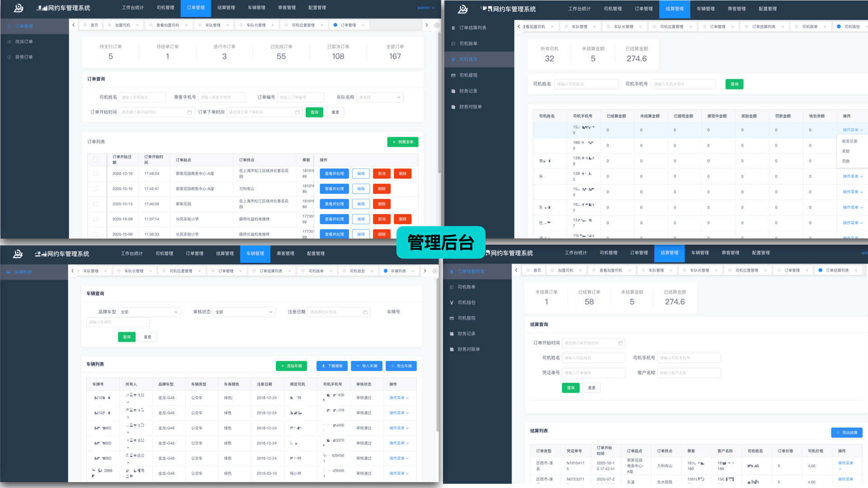This screenshot has height=488, width=868.
Task: Check the order row starting at 17:48:24
Action: [x=95, y=174]
